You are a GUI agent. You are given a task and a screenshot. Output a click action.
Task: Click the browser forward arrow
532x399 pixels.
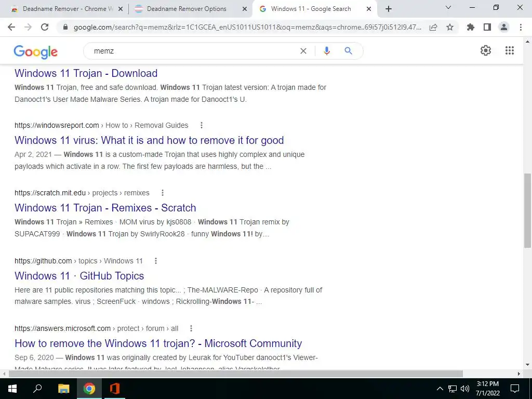click(28, 27)
